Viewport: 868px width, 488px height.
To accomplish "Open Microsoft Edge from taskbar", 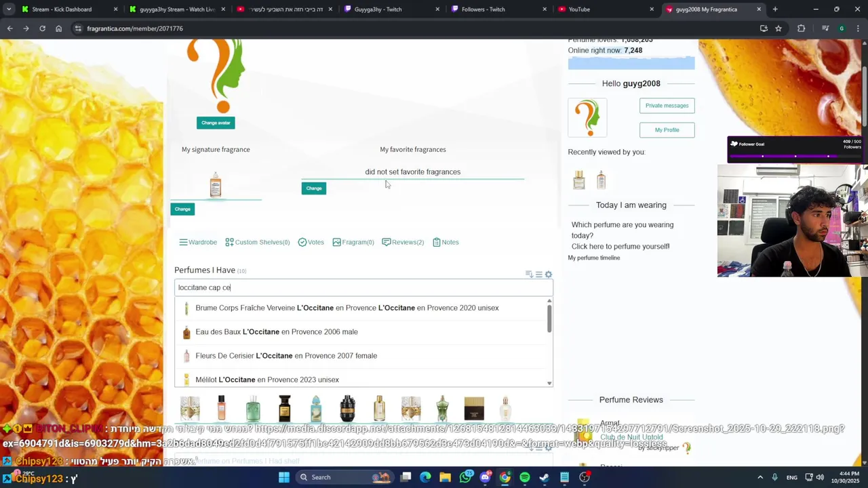I will pos(425,477).
